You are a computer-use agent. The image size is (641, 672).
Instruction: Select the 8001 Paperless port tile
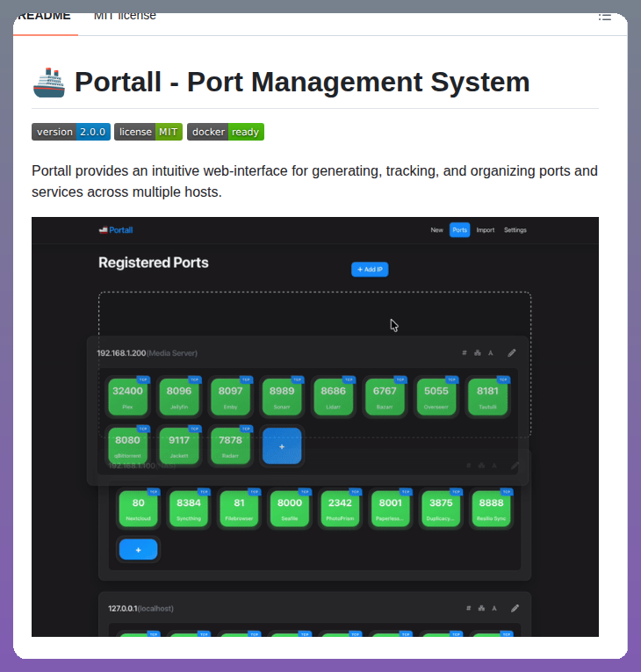coord(391,509)
